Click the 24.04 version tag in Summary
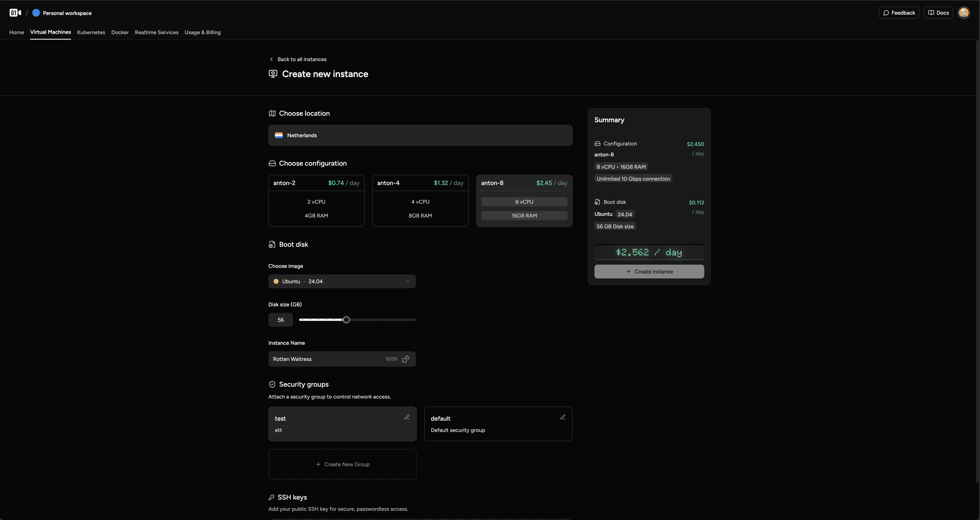This screenshot has width=980, height=520. [x=625, y=214]
